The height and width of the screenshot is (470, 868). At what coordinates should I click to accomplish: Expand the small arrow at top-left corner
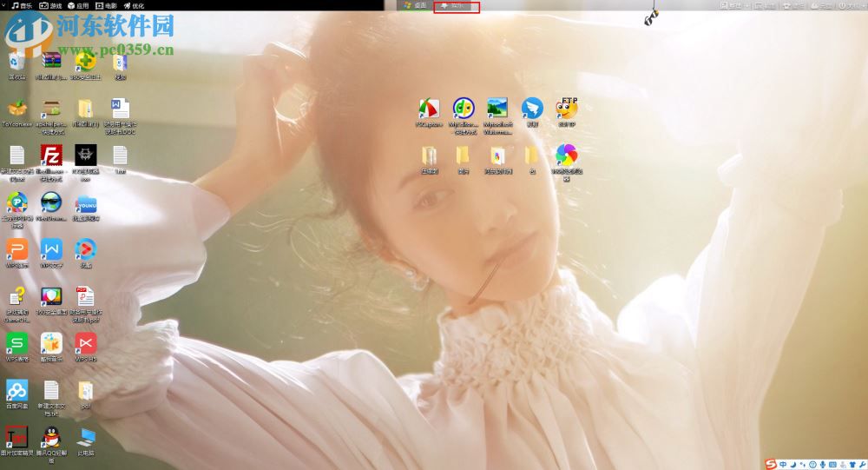(3, 5)
